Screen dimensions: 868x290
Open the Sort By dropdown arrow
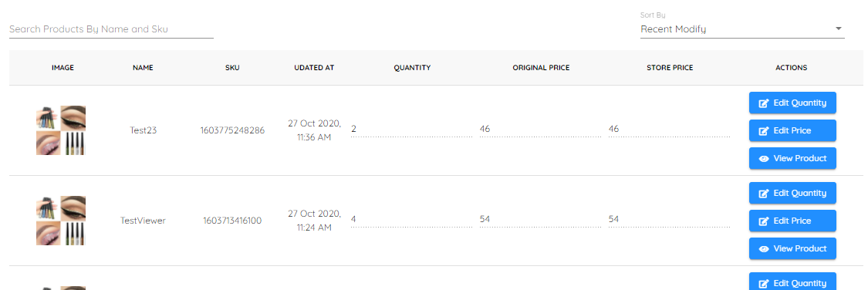pos(838,29)
